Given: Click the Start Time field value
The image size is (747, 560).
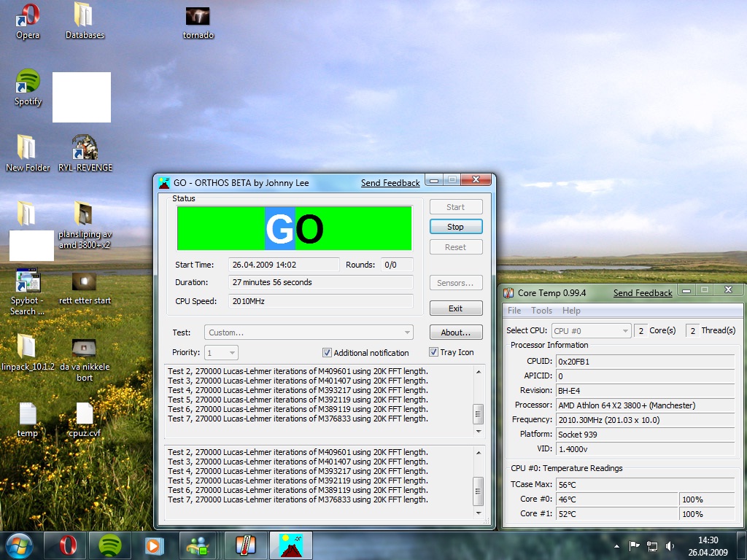Looking at the screenshot, I should tap(284, 265).
